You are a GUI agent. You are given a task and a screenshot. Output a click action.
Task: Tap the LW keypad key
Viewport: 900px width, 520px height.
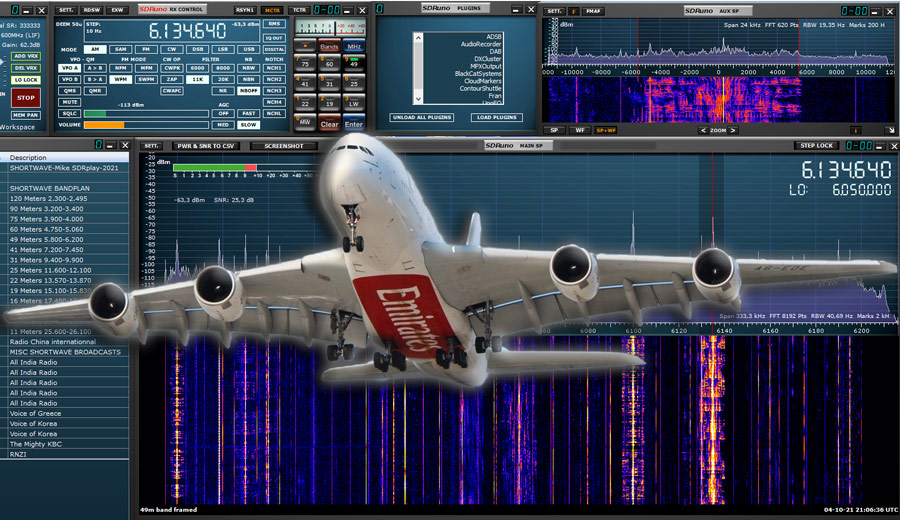pos(354,103)
